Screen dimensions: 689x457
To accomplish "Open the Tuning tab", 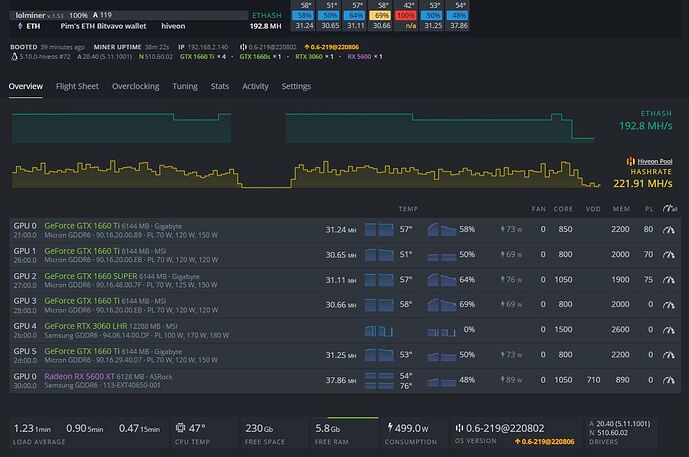I will click(x=185, y=86).
